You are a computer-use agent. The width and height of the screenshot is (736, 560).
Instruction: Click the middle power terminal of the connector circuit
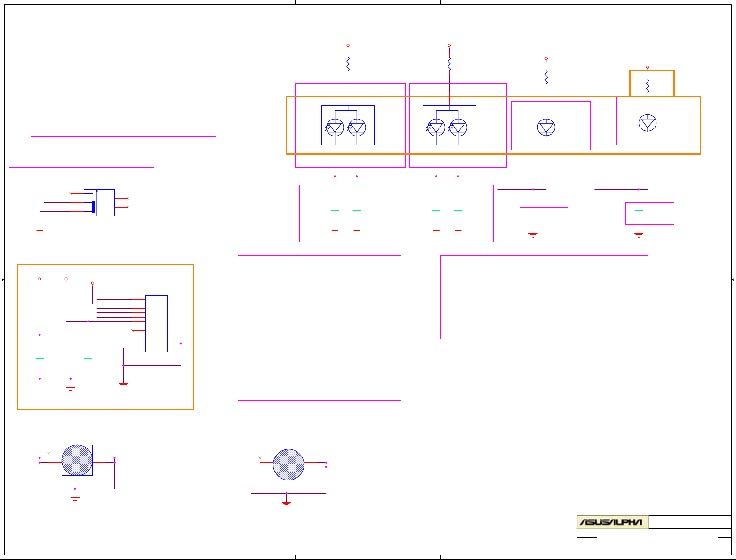[66, 279]
